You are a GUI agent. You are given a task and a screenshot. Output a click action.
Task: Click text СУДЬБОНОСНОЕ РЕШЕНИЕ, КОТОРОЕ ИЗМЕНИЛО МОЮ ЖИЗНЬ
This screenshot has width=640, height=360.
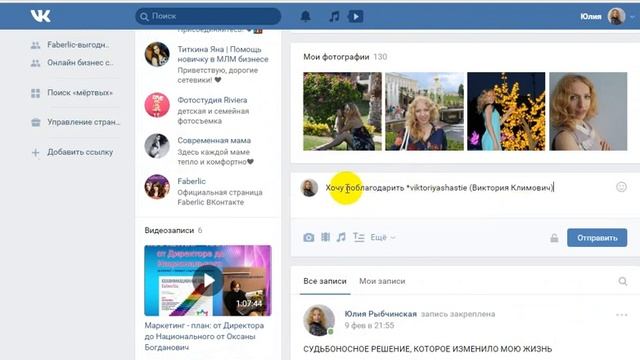[428, 349]
